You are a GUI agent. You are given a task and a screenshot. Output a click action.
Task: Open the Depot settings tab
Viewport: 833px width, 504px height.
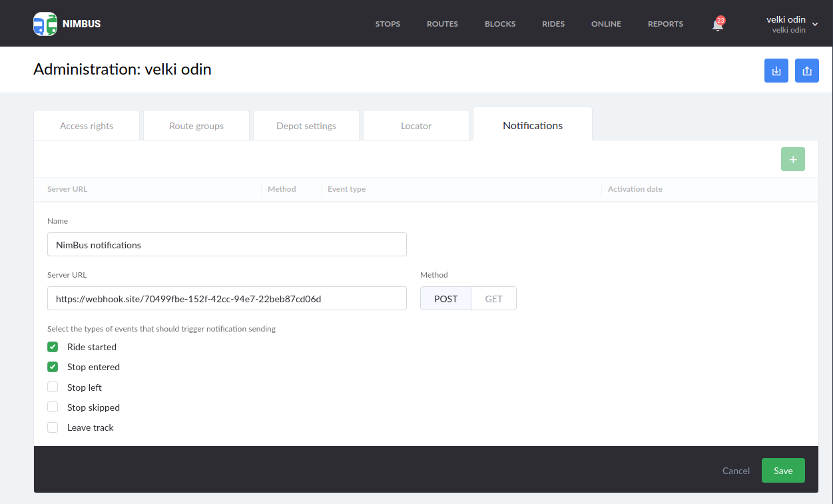coord(306,125)
